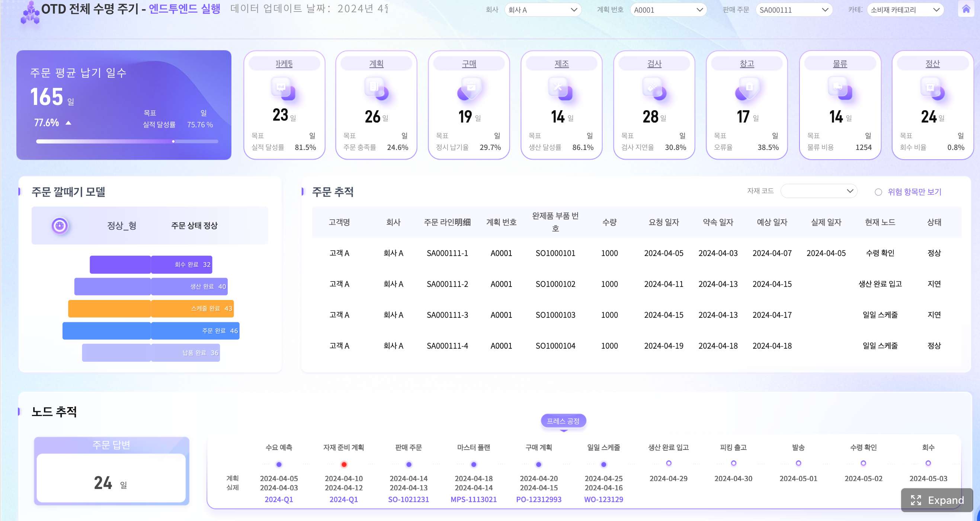980x521 pixels.
Task: Select the 검사 stage tab
Action: click(x=654, y=64)
